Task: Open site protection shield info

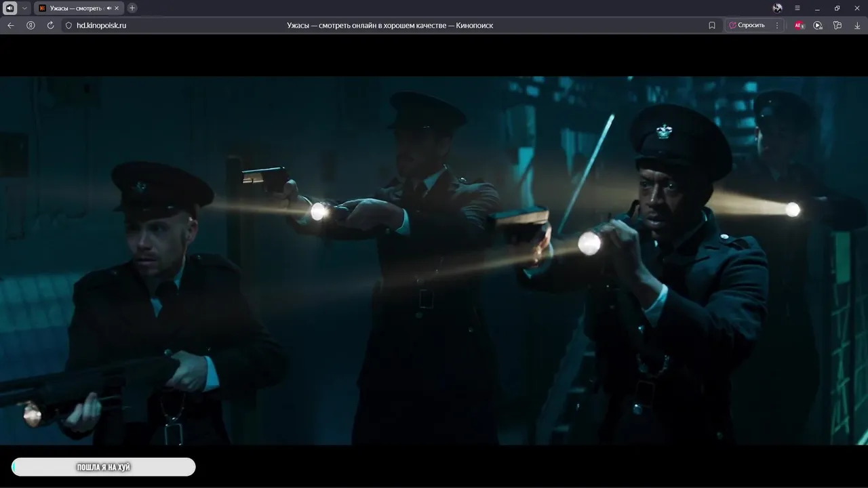Action: tap(68, 25)
